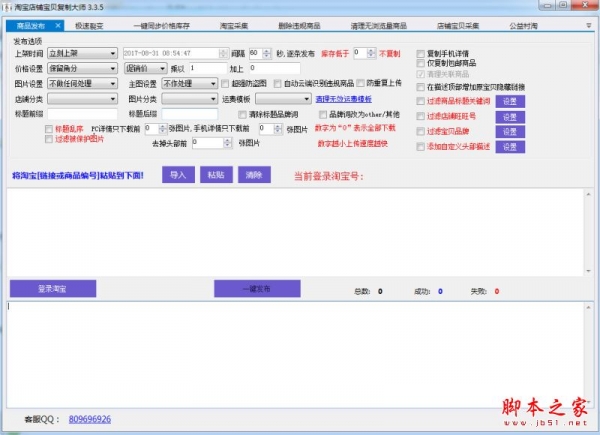The width and height of the screenshot is (600, 435).
Task: Check the 过滤店铺旺旺号 checkbox
Action: point(421,116)
